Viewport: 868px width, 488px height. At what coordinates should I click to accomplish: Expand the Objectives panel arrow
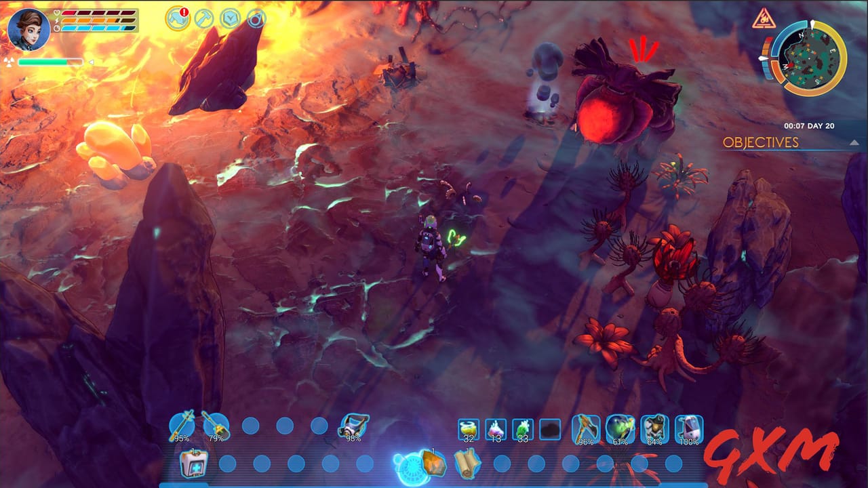click(x=852, y=144)
